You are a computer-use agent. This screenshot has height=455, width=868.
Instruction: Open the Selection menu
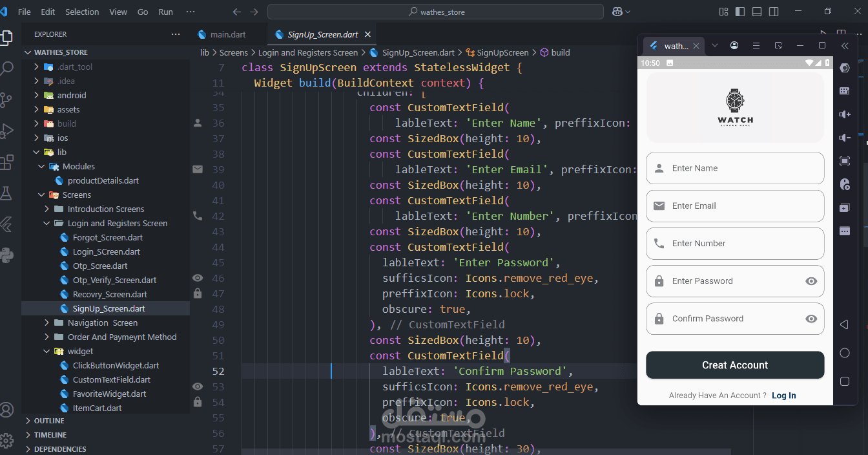82,12
